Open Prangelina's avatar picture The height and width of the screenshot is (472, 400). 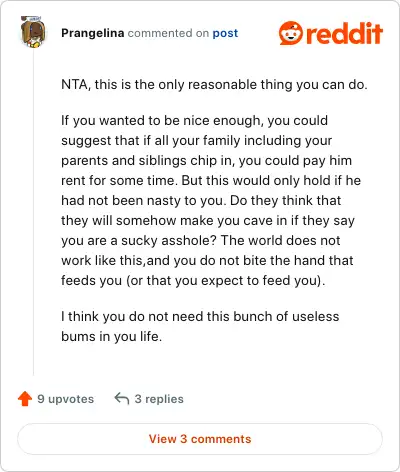point(33,32)
